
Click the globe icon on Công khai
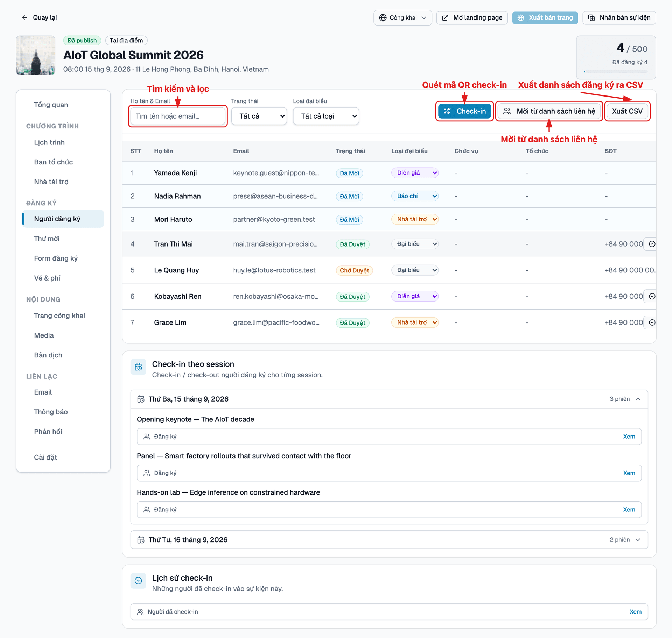click(x=383, y=18)
